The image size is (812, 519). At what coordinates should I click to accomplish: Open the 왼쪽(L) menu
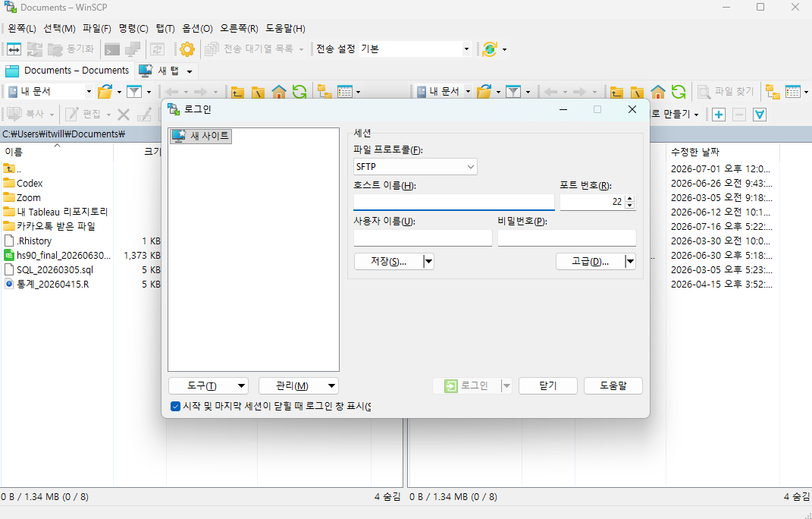pyautogui.click(x=22, y=29)
